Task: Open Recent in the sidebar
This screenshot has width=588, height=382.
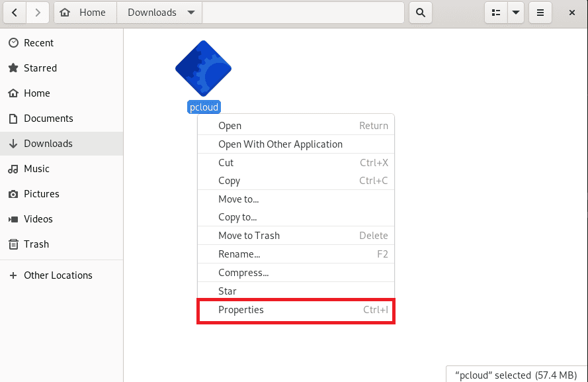Action: [x=62, y=43]
